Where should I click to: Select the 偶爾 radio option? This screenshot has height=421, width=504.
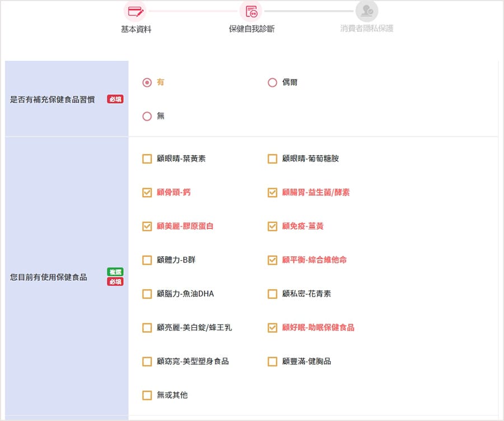point(272,82)
